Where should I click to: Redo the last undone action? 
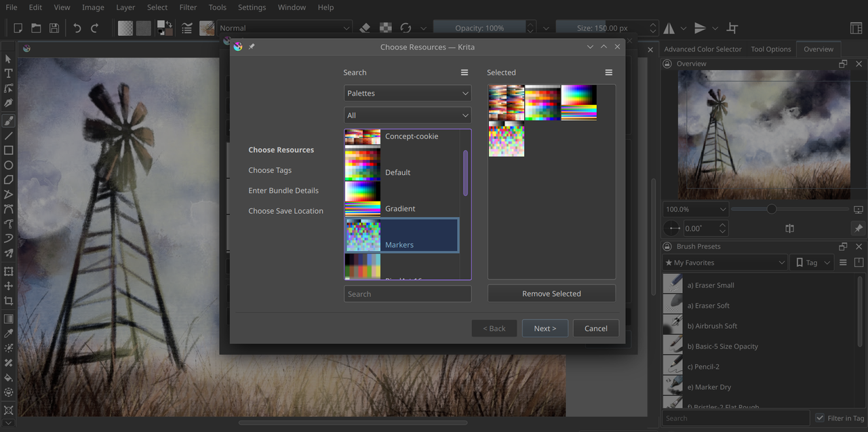(x=95, y=28)
